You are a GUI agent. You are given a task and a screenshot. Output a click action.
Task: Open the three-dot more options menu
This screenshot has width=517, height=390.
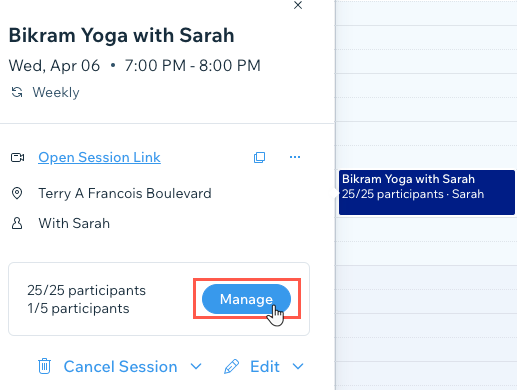[295, 157]
